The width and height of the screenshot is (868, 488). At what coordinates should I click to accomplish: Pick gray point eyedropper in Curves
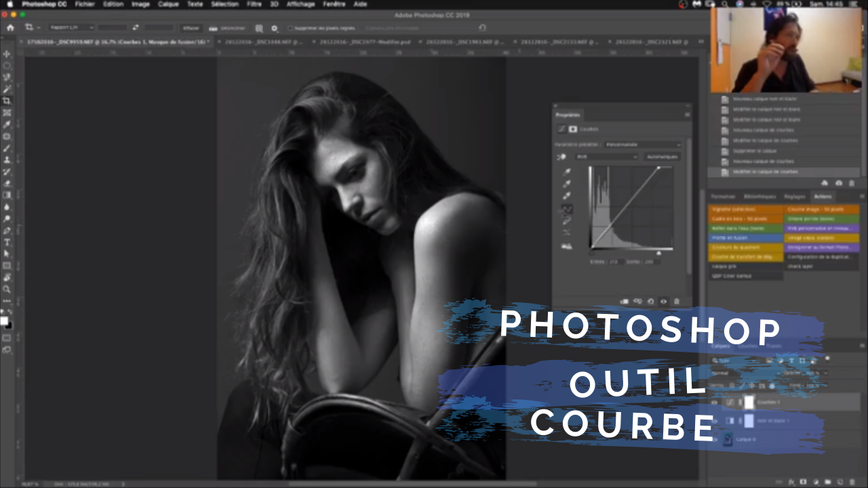point(567,184)
